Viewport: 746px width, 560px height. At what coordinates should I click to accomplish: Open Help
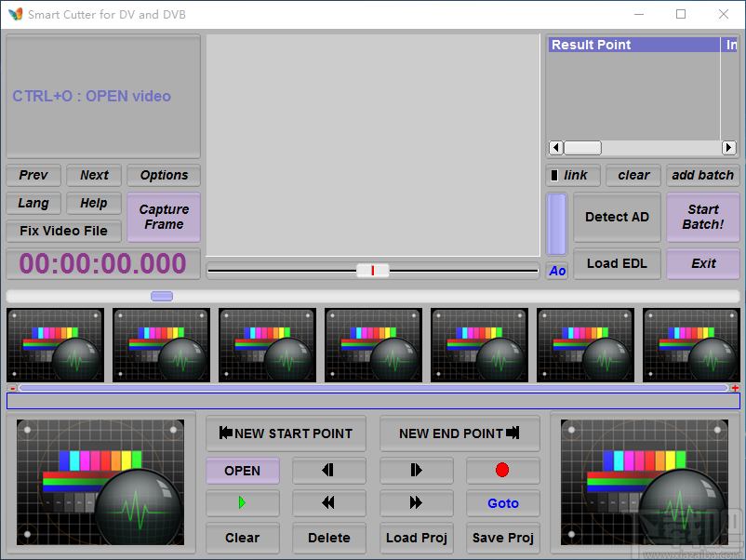pos(94,203)
